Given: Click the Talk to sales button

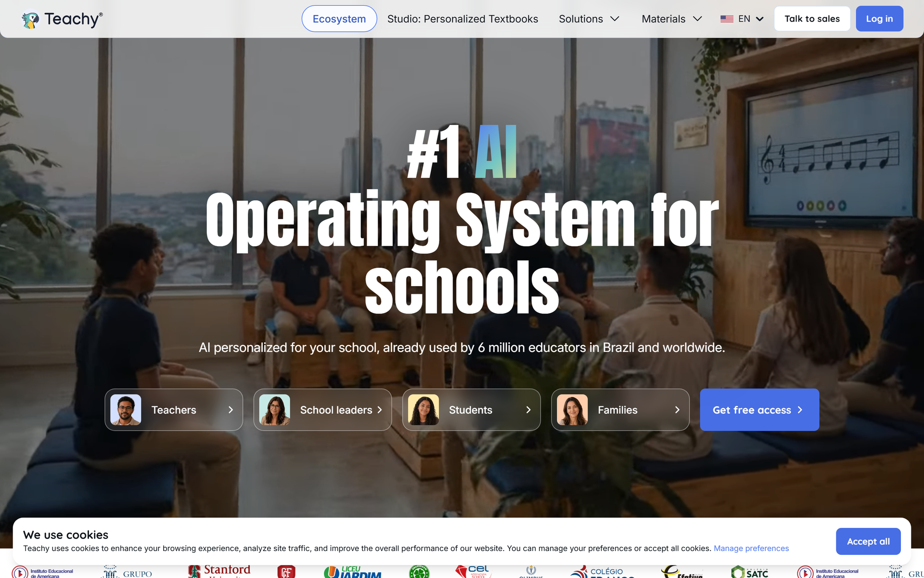Looking at the screenshot, I should point(812,19).
